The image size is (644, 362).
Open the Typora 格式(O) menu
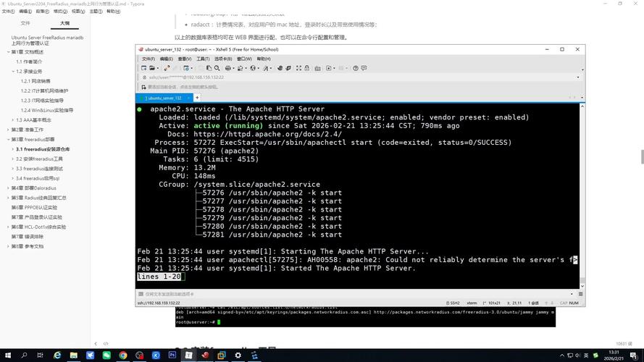(60, 12)
